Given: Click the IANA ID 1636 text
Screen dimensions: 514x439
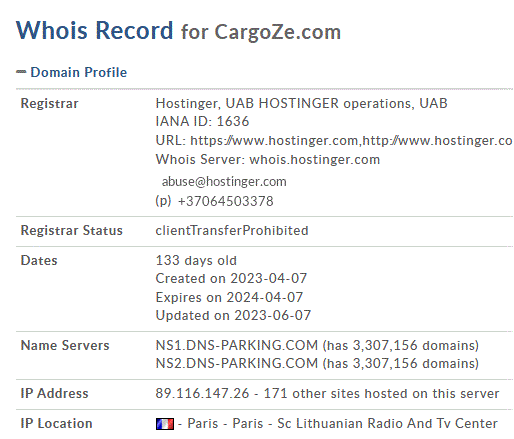Looking at the screenshot, I should pos(202,121).
